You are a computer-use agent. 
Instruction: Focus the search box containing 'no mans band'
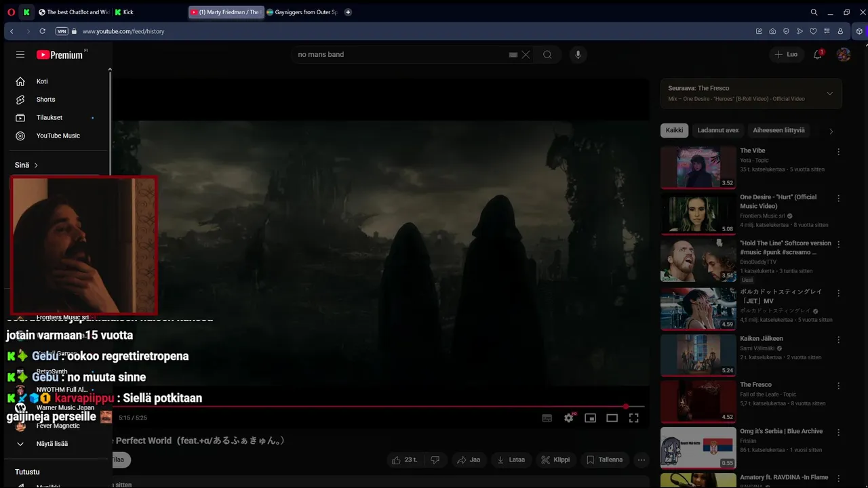pyautogui.click(x=400, y=55)
